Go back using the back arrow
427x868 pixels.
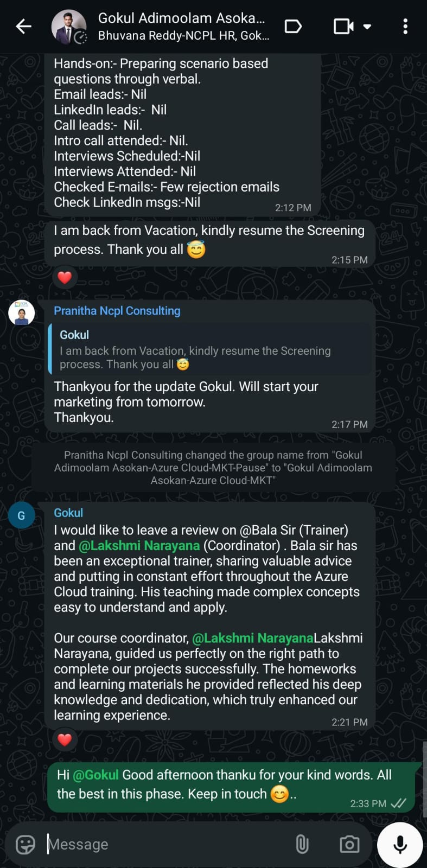23,26
